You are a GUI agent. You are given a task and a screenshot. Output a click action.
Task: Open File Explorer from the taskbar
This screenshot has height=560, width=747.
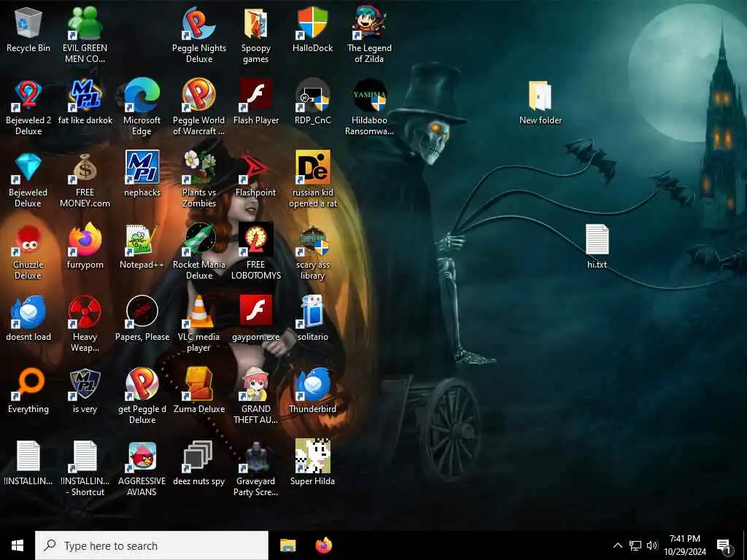(x=287, y=545)
